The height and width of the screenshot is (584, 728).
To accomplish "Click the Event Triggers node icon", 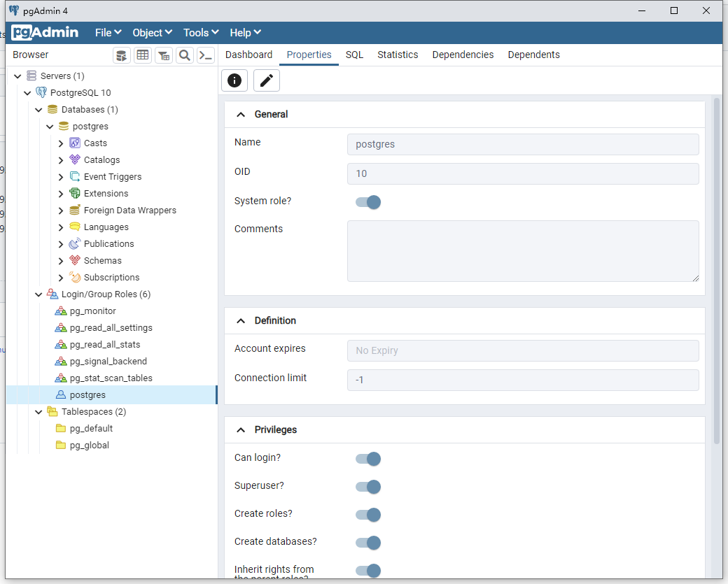I will [x=75, y=176].
